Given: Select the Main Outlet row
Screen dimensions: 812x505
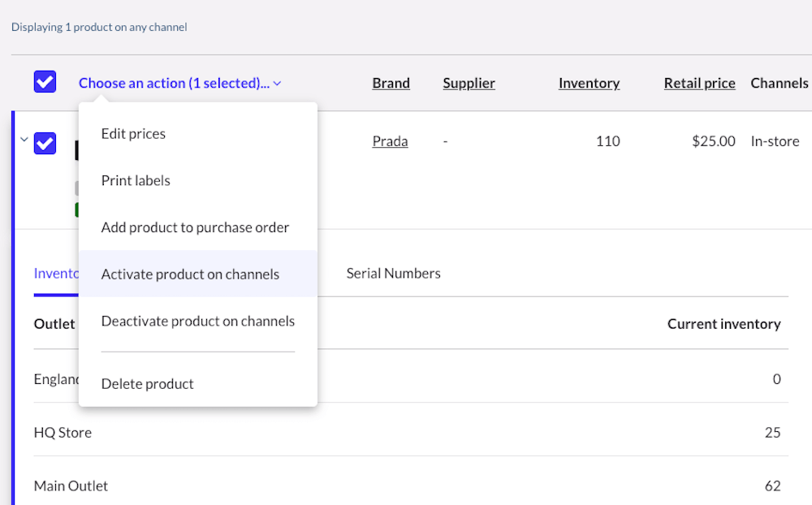Looking at the screenshot, I should pyautogui.click(x=411, y=486).
